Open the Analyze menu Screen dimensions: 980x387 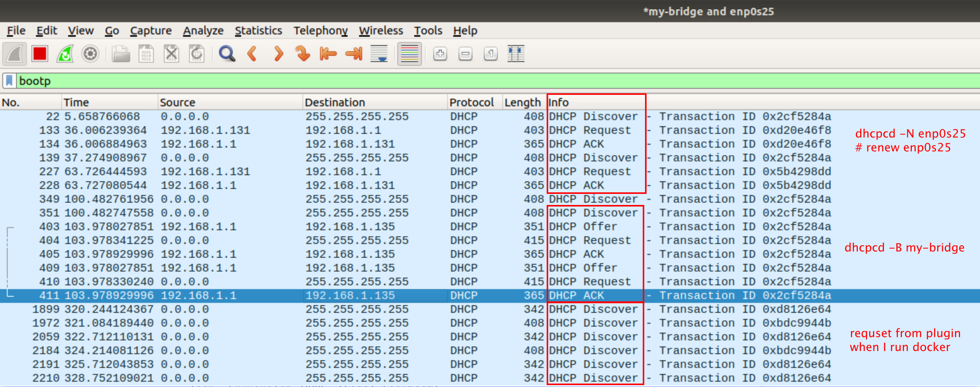point(203,31)
